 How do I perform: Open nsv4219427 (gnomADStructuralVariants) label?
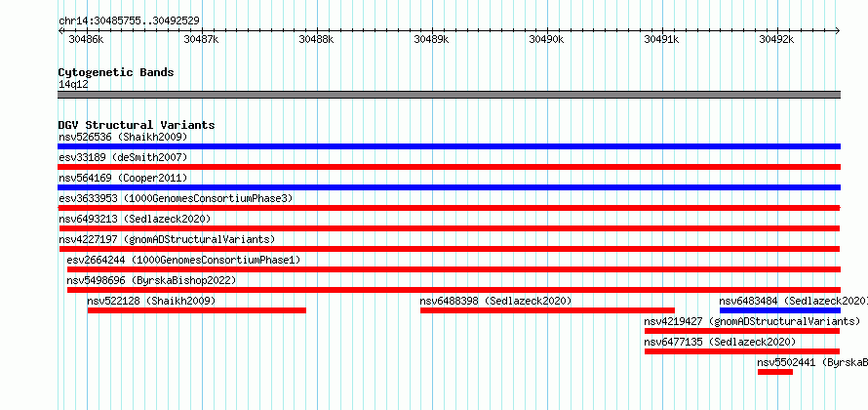752,321
